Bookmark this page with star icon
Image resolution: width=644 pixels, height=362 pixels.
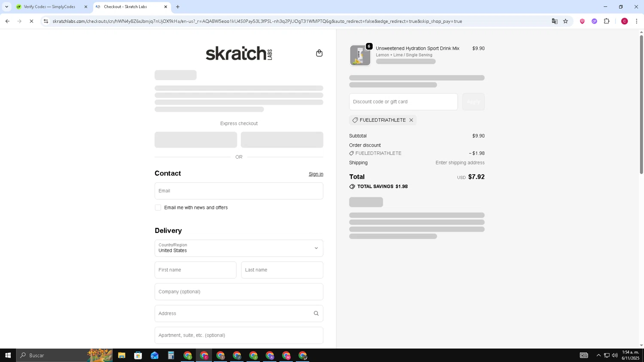point(565,21)
